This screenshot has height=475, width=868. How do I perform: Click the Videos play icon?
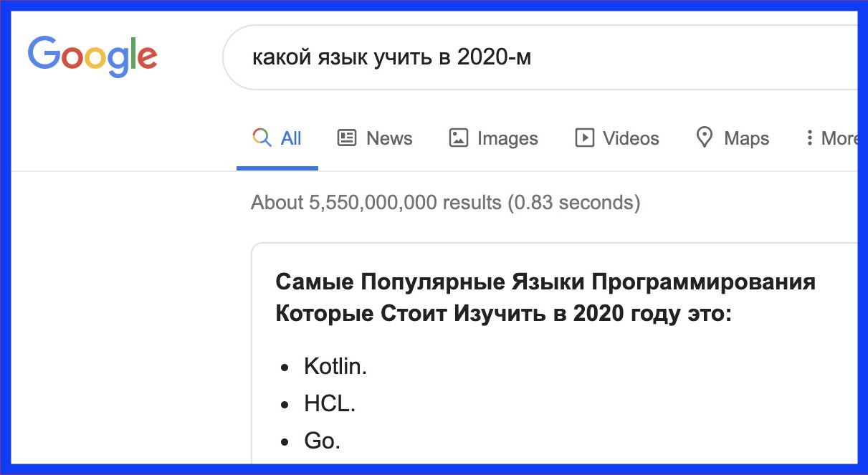coord(585,138)
